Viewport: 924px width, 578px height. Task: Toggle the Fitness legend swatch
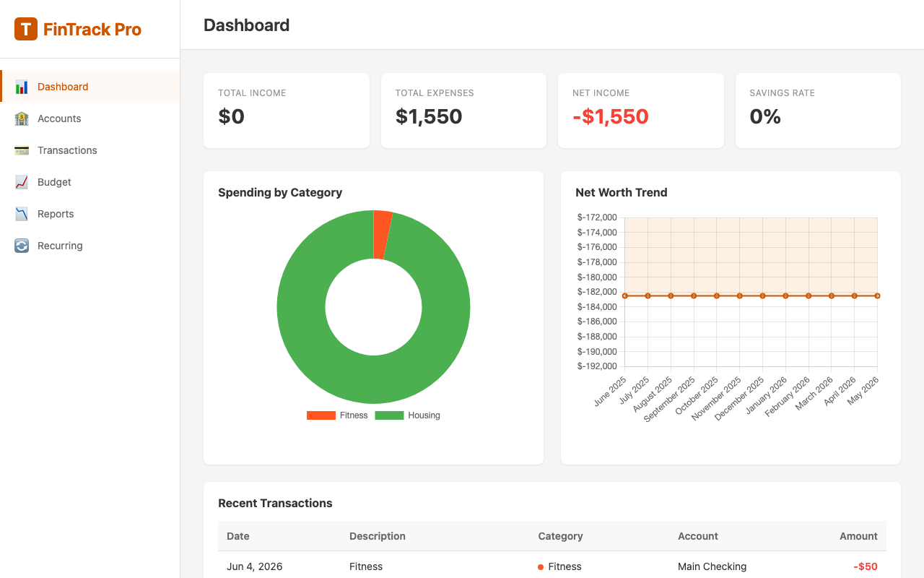point(321,415)
